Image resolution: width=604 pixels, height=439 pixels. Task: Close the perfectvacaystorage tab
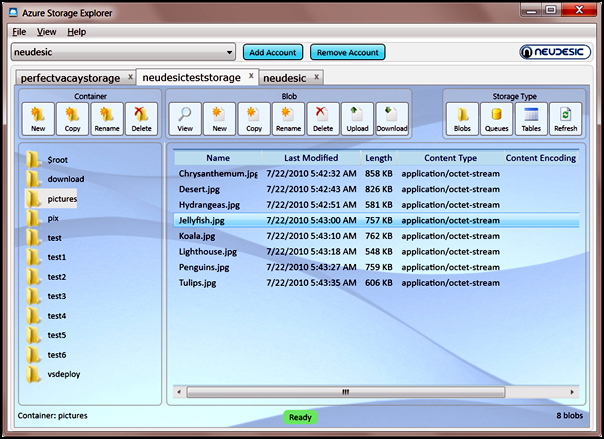click(x=131, y=77)
